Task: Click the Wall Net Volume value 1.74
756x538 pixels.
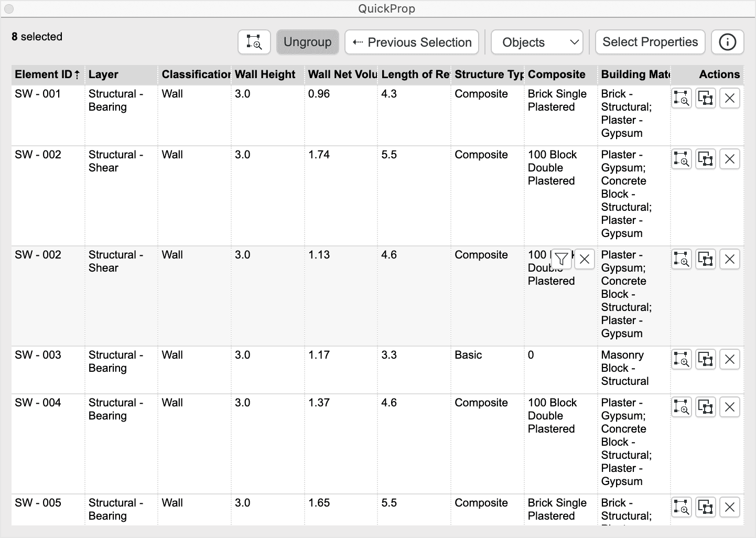Action: coord(319,155)
